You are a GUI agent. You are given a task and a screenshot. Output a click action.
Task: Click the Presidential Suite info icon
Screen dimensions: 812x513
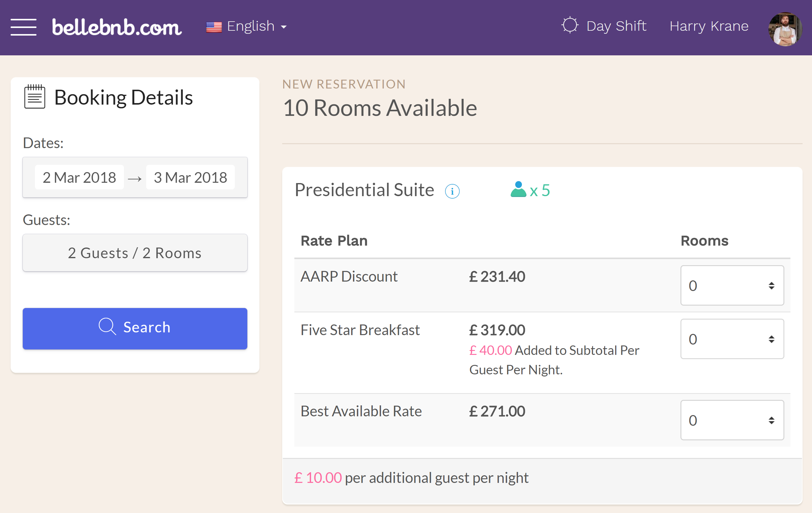[x=452, y=191]
